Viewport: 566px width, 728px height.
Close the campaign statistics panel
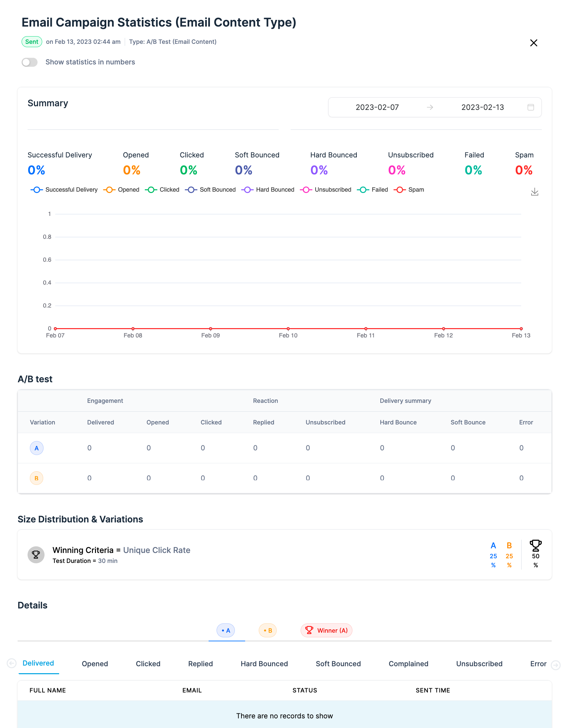(x=533, y=43)
